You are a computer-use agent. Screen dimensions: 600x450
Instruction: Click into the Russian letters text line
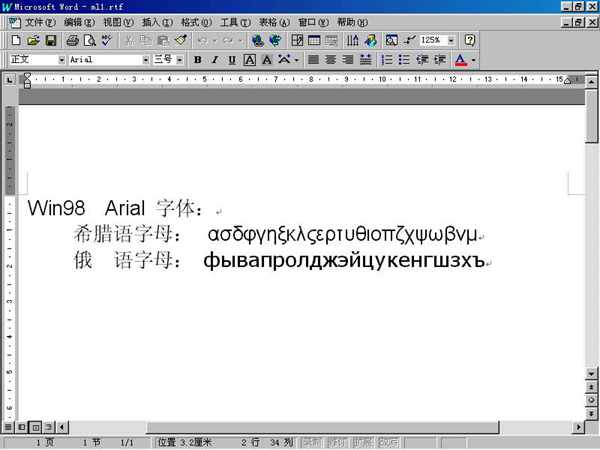coord(344,261)
